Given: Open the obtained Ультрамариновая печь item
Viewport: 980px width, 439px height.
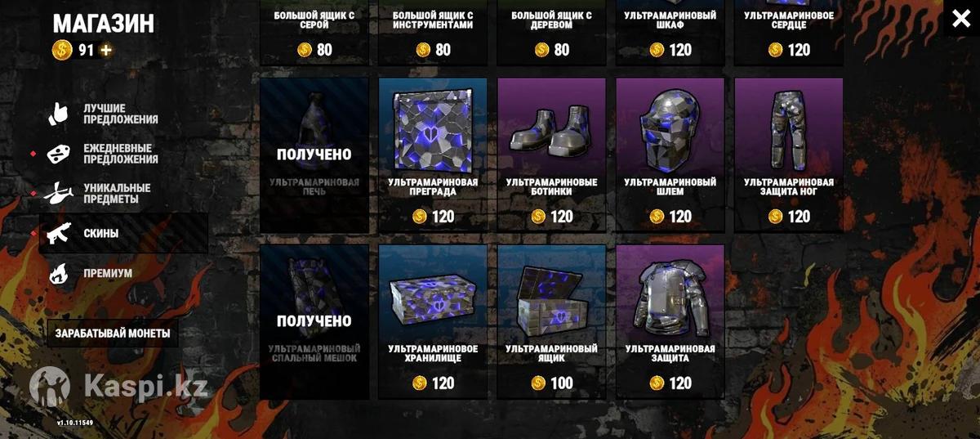Looking at the screenshot, I should pos(314,155).
